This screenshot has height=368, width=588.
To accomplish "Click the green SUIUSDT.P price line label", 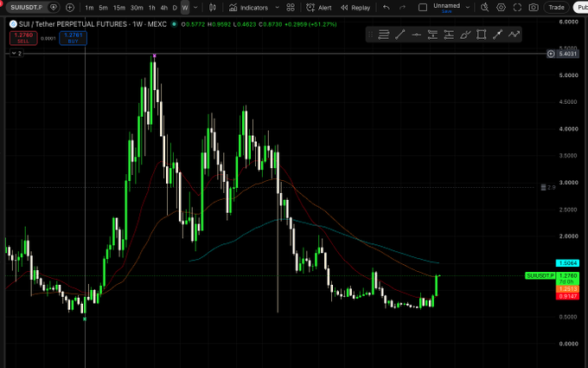I will pos(540,275).
